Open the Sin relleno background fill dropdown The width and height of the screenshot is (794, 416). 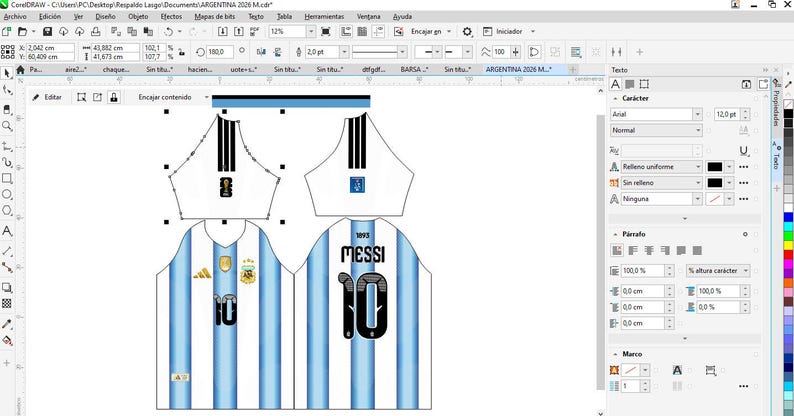pyautogui.click(x=698, y=183)
